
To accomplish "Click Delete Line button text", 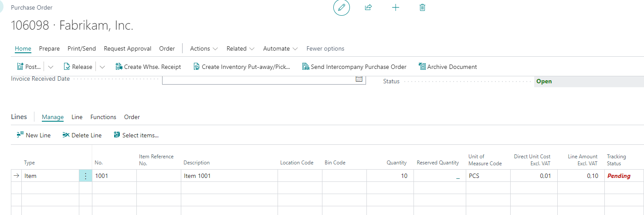I will click(x=87, y=135).
